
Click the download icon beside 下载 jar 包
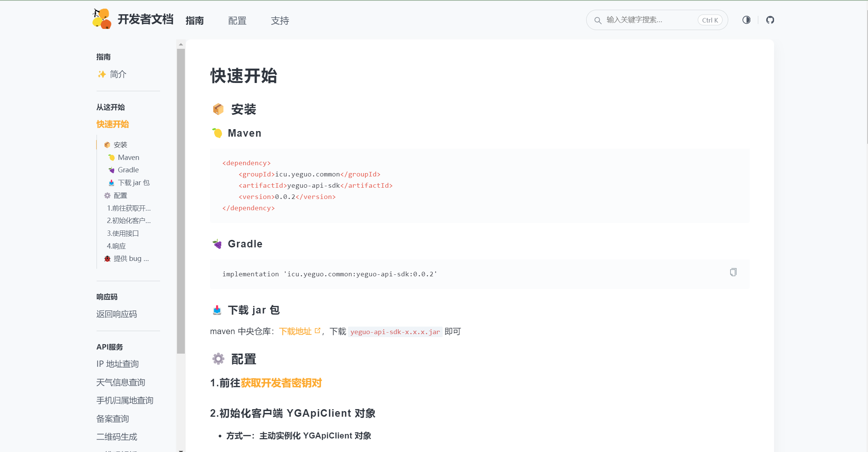(x=217, y=310)
